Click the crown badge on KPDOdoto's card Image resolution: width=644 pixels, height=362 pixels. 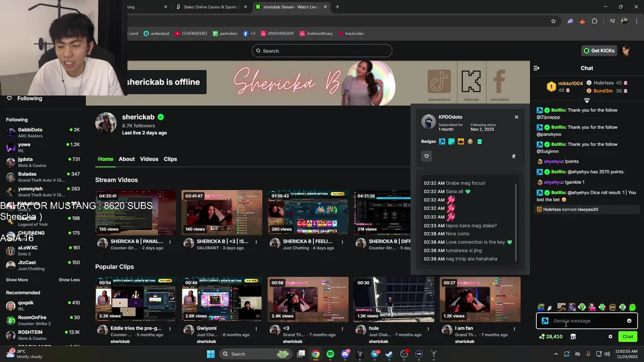click(461, 142)
